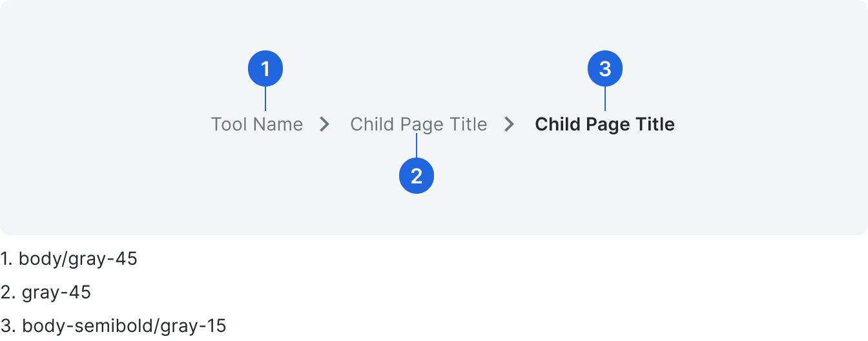Click the "body/gray-45" legend text

pos(78,260)
